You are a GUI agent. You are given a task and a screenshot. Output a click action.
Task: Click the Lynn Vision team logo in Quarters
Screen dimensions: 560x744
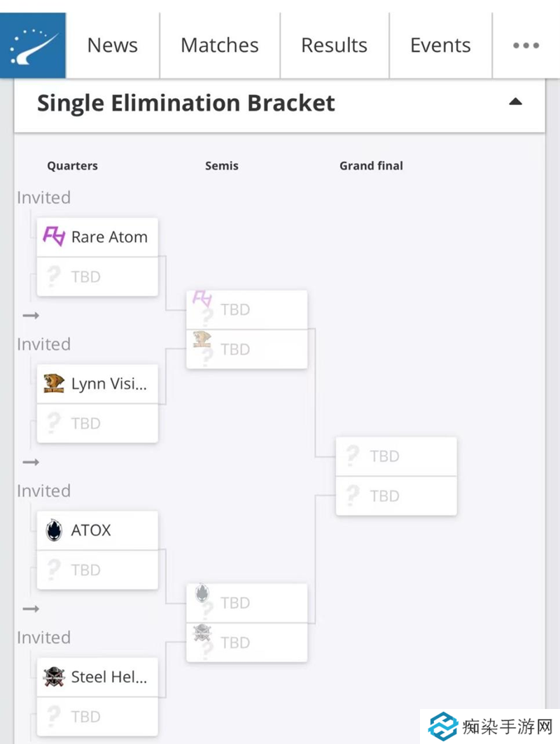(x=54, y=384)
